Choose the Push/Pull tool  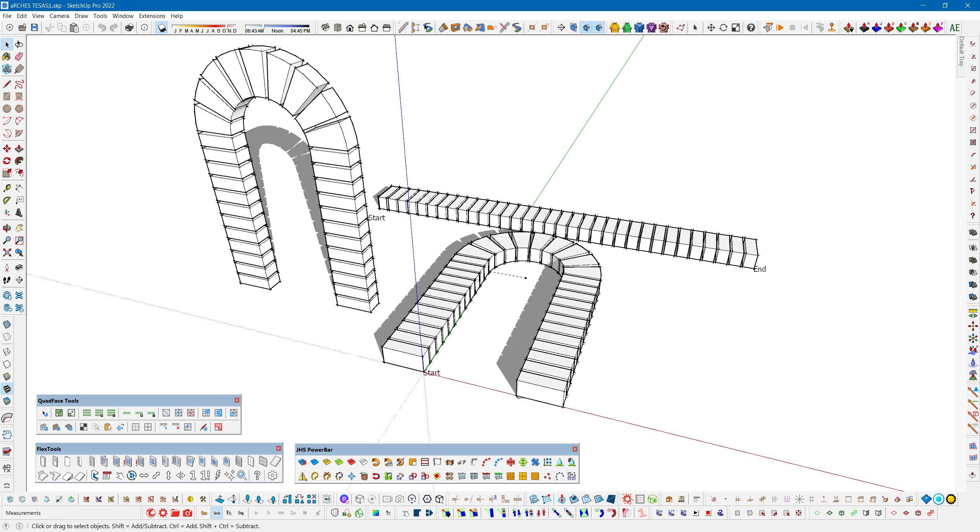point(19,149)
